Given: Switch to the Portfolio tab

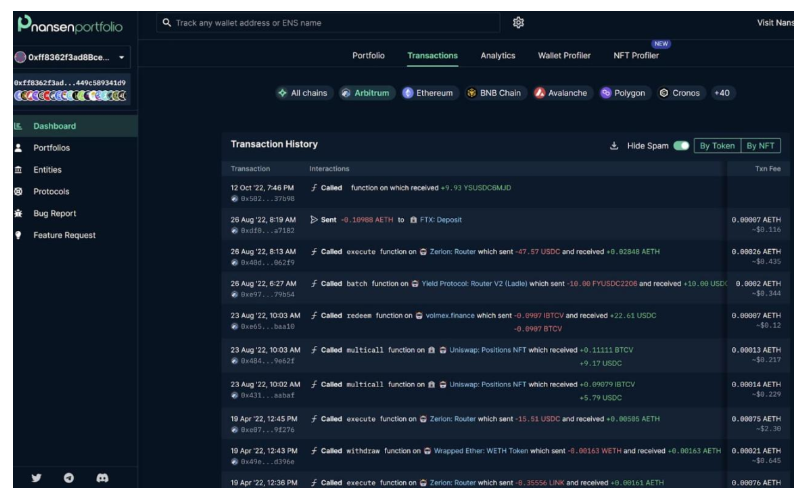Looking at the screenshot, I should pyautogui.click(x=368, y=55).
